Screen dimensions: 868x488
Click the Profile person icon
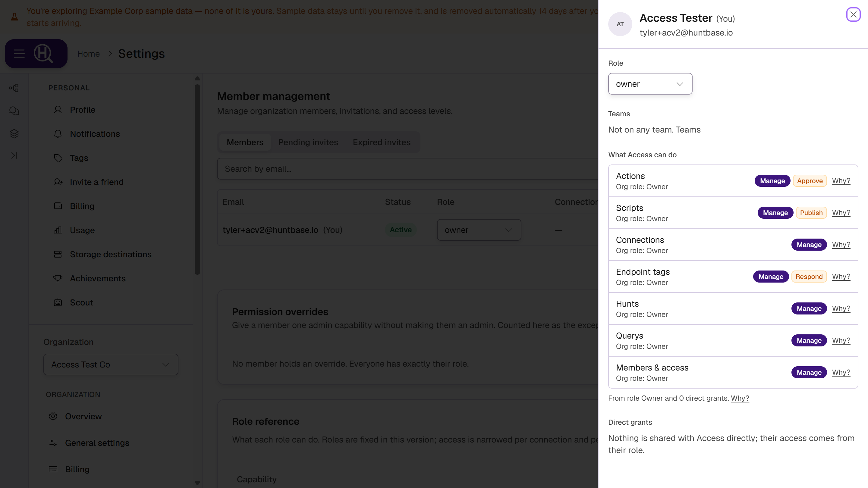pos(58,109)
